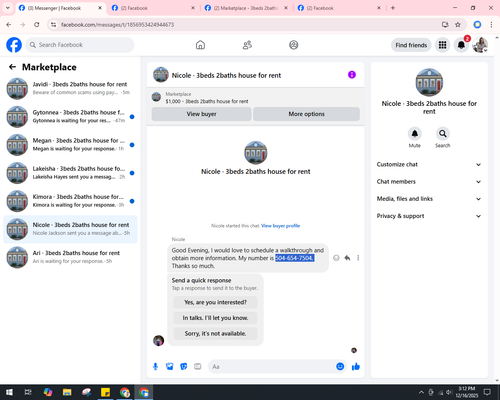Close the Messenger | Facebook tab

[x=100, y=8]
